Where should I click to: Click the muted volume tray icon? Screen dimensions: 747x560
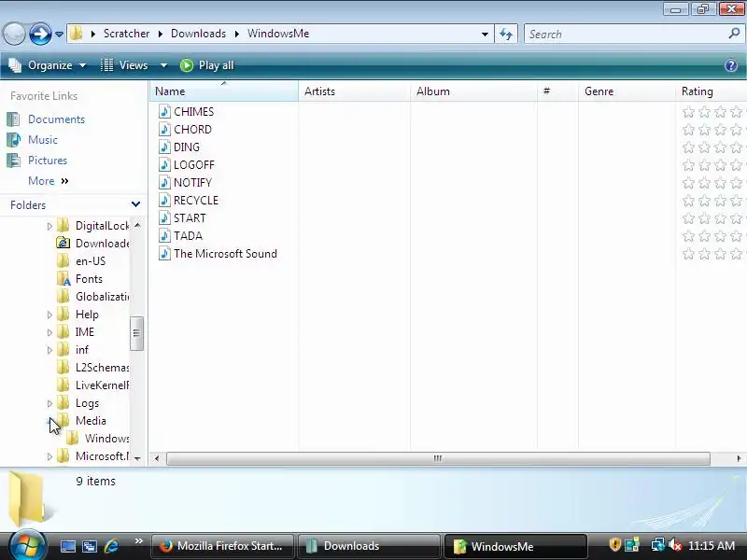tap(674, 545)
